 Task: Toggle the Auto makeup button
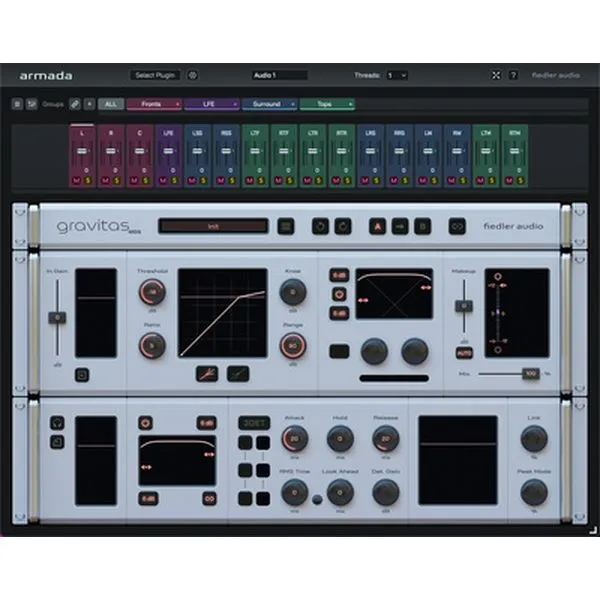coord(464,353)
